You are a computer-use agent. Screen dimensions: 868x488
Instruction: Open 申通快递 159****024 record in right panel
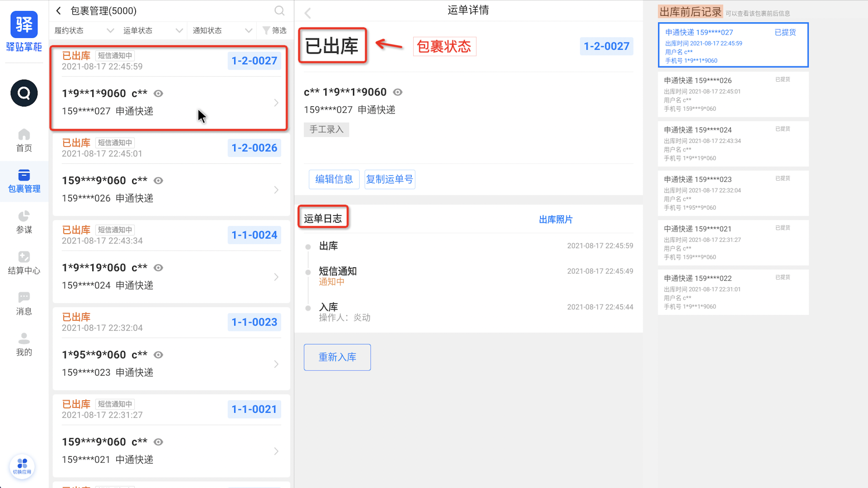733,144
